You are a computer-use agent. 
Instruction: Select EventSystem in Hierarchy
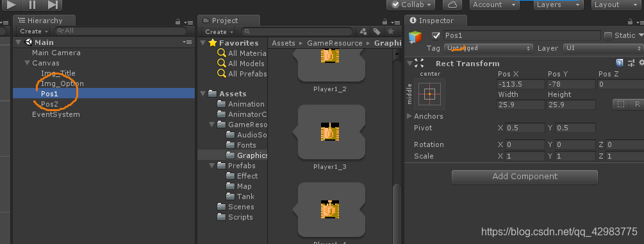coord(56,114)
